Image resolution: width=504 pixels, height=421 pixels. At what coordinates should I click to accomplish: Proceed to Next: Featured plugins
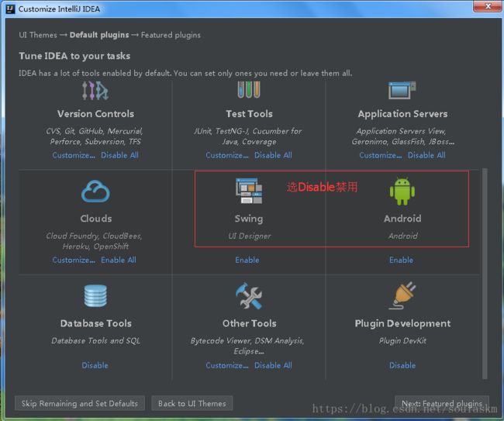click(x=442, y=403)
